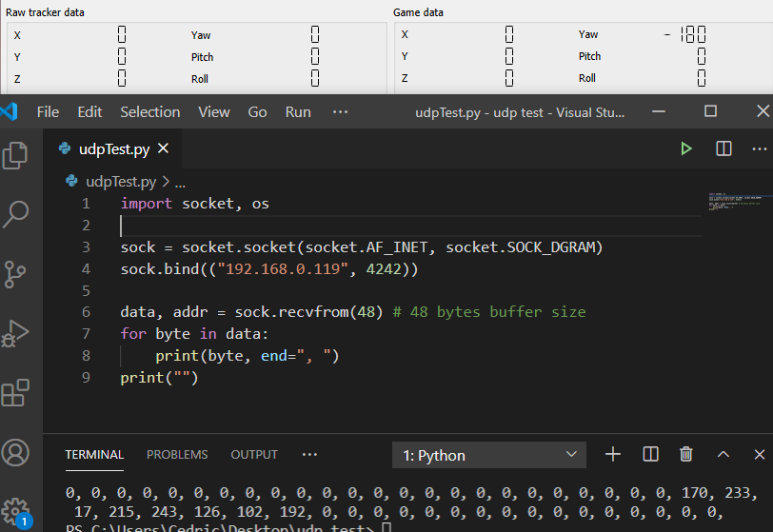Open the terminal selector dropdown '1: Python'
This screenshot has width=773, height=532.
489,455
